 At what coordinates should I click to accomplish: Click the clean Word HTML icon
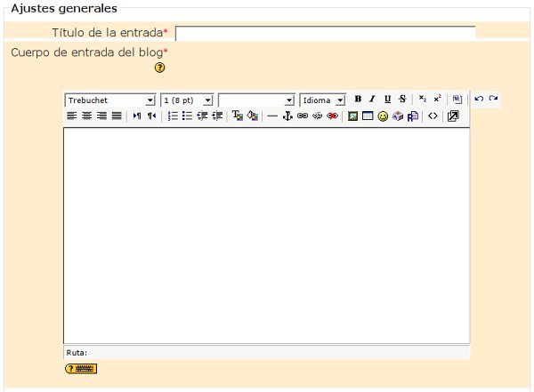click(x=457, y=99)
